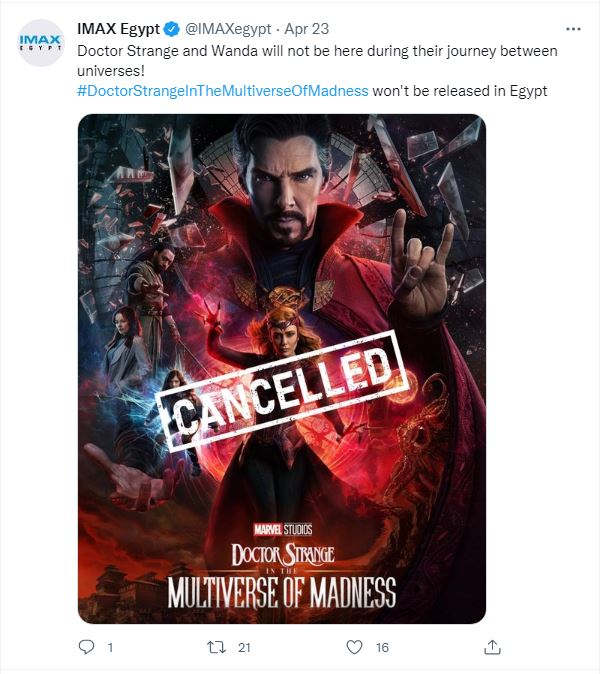The image size is (606, 674).
Task: Click the retweet arrows icon
Action: (215, 647)
